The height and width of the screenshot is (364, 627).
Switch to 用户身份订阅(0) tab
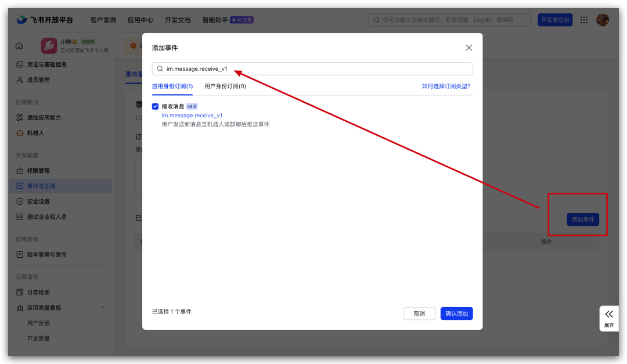225,87
